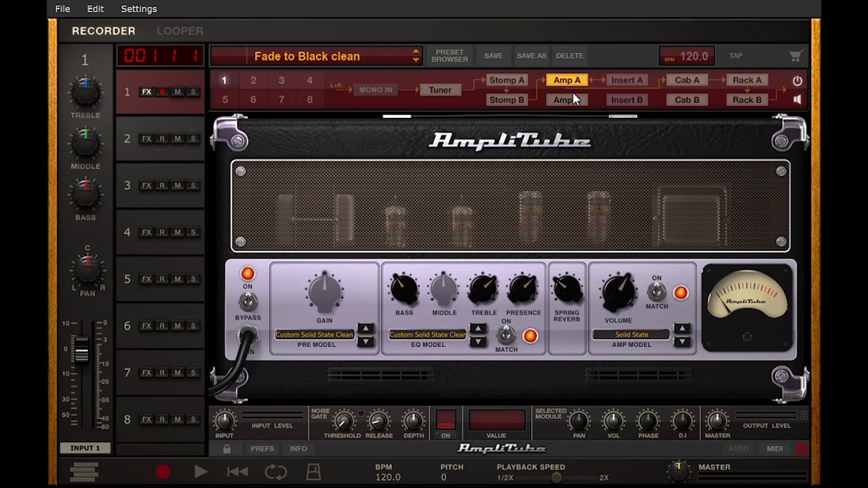The image size is (868, 488).
Task: Flip the EQ MATCH ON switch
Action: pyautogui.click(x=506, y=335)
